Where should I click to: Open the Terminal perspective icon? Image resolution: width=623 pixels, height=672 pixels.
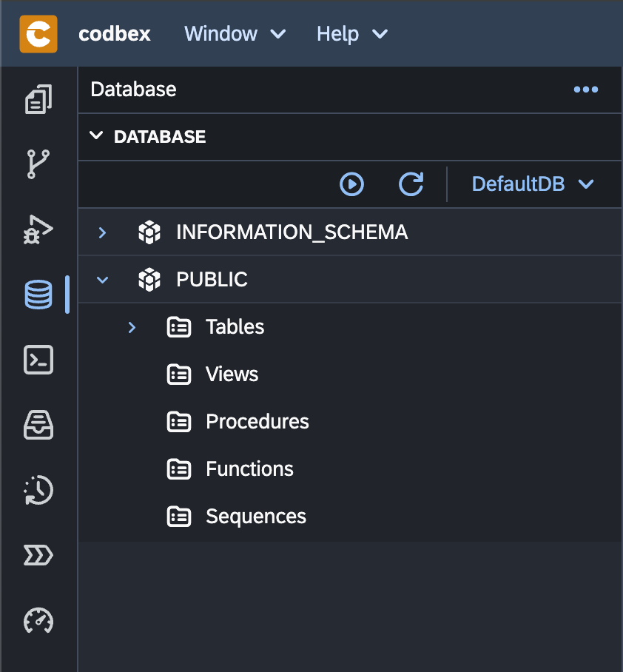38,360
